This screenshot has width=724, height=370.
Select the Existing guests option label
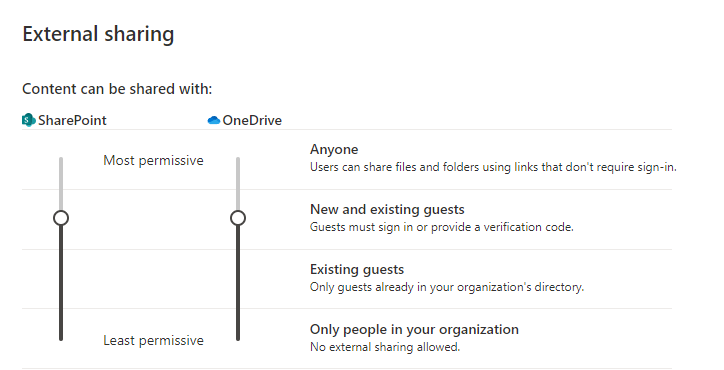pos(357,269)
